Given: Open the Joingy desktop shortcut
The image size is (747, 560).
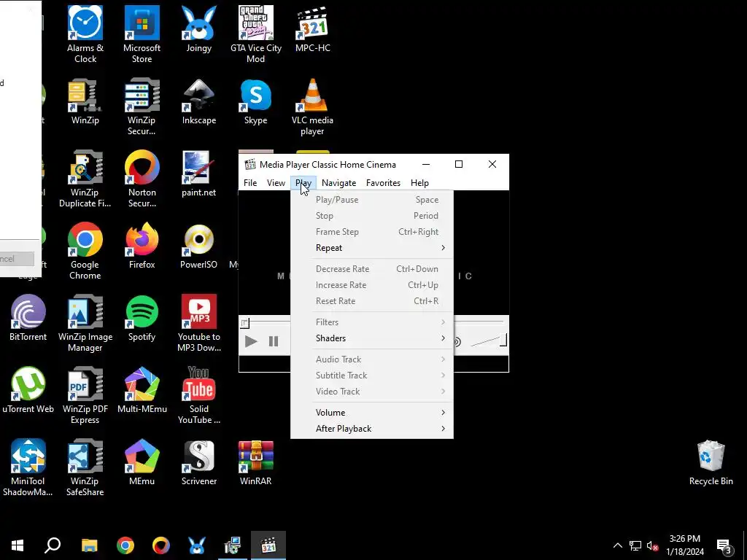Looking at the screenshot, I should (x=198, y=29).
